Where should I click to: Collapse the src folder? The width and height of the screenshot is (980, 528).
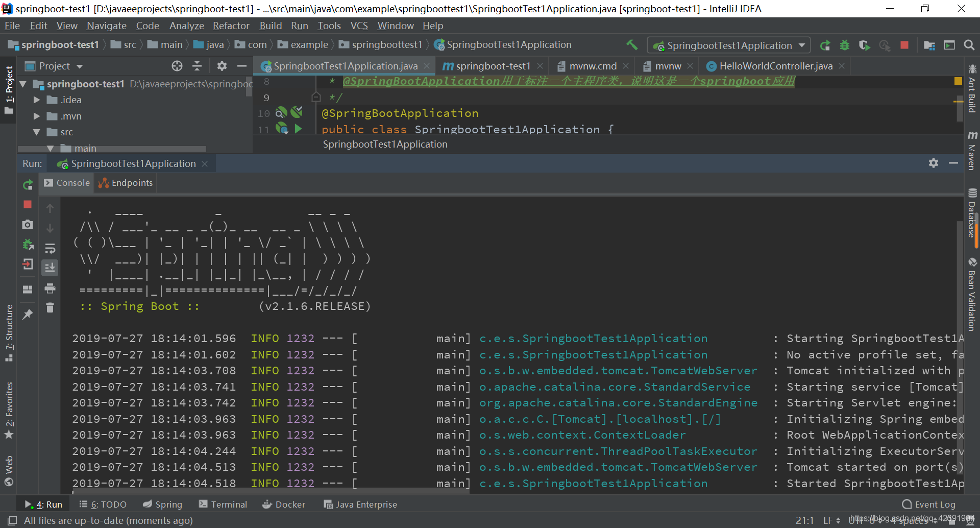[x=36, y=132]
